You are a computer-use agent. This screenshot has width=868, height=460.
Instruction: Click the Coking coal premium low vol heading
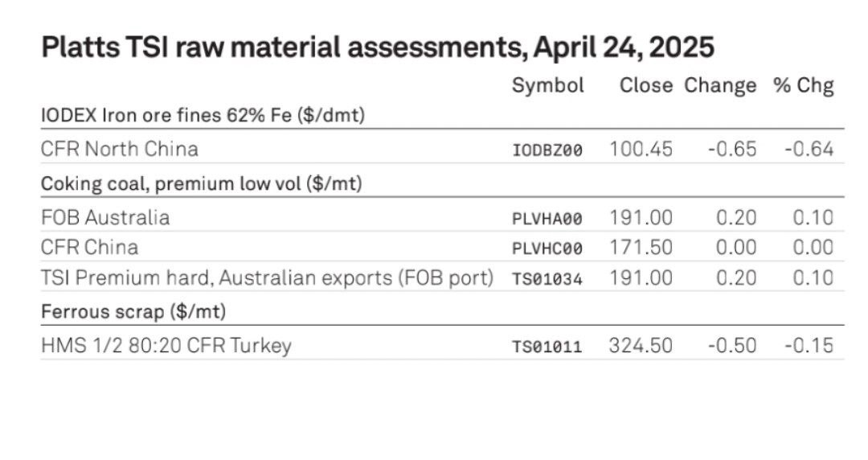(202, 183)
